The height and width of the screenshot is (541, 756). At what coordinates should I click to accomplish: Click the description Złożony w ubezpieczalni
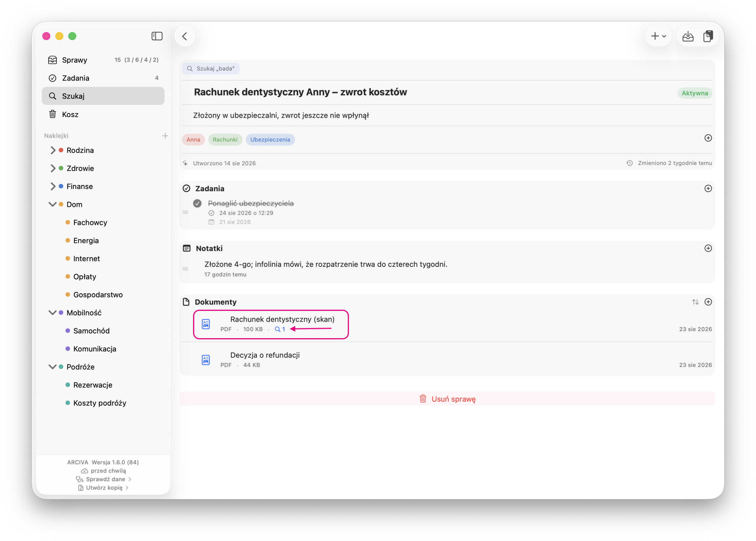pos(281,115)
